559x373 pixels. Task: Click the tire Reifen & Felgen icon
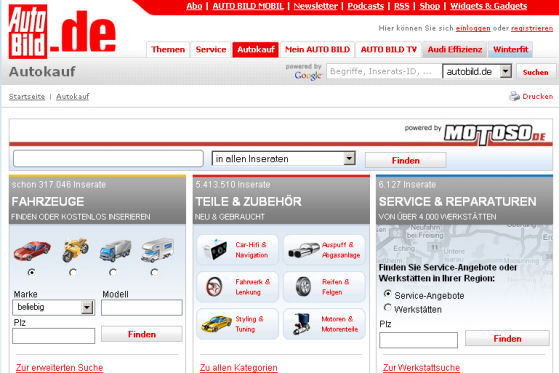[x=303, y=286]
